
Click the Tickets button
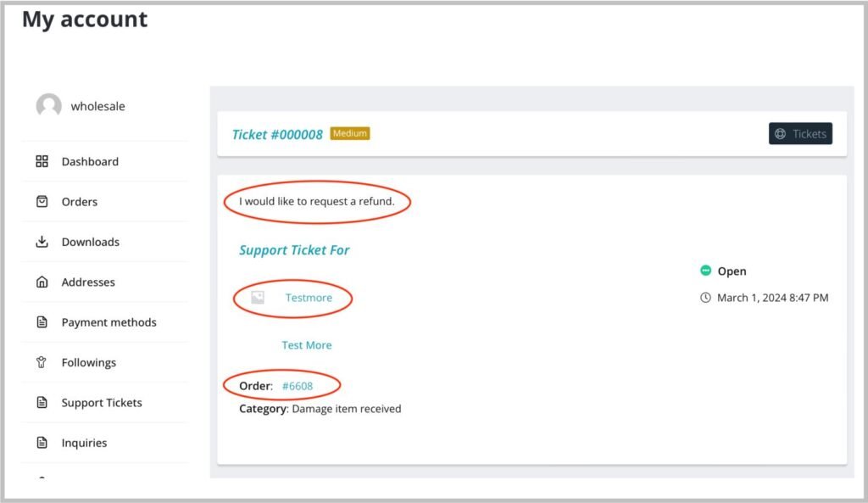[x=800, y=134]
